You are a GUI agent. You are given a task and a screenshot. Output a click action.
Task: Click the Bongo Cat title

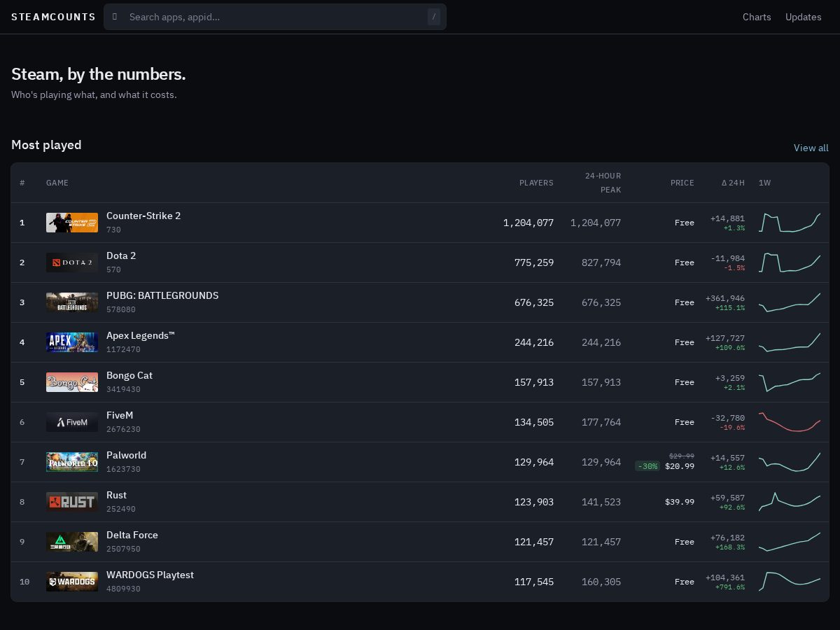[x=129, y=375]
